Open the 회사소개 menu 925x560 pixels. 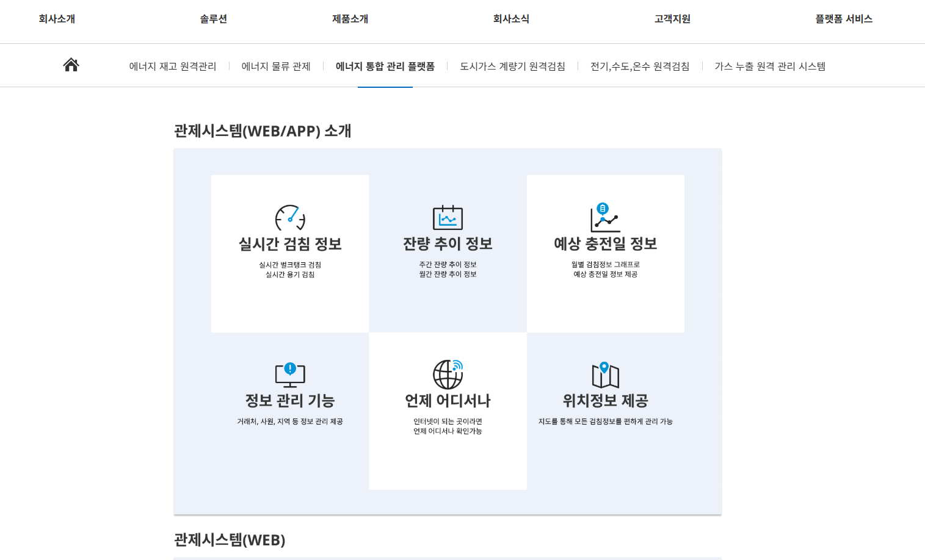pyautogui.click(x=57, y=19)
